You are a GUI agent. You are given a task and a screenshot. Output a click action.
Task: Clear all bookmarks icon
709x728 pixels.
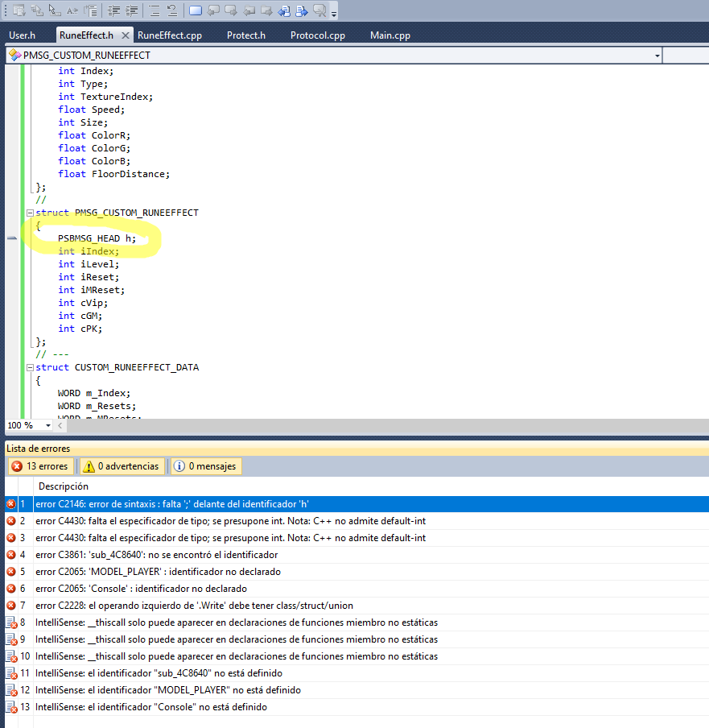point(319,10)
